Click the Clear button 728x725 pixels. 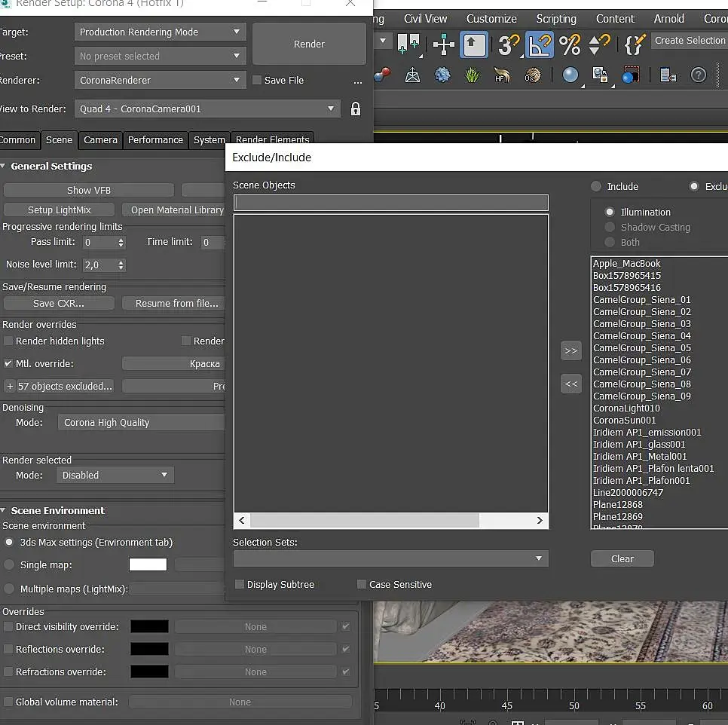622,558
